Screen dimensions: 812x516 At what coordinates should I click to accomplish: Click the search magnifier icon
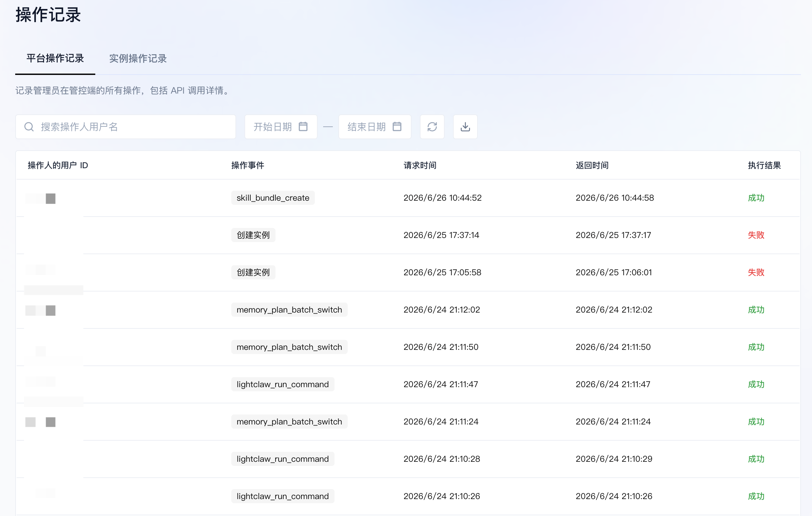pos(29,127)
